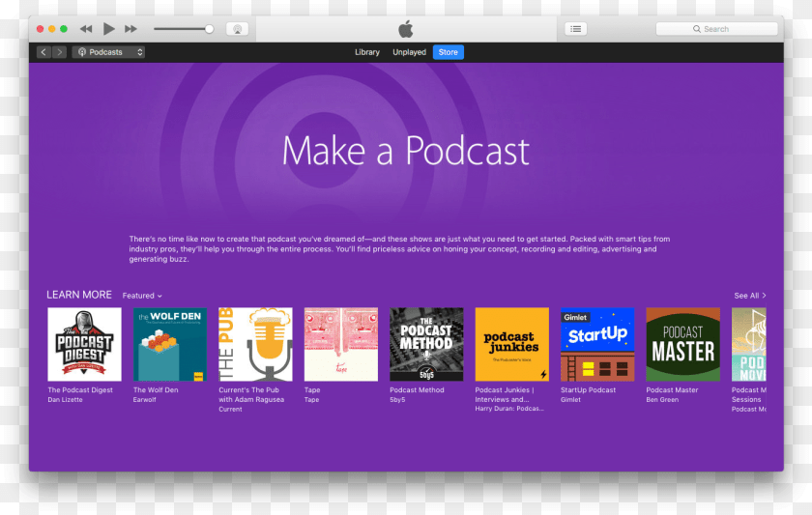Click the volume slider knob
The height and width of the screenshot is (515, 812).
209,29
